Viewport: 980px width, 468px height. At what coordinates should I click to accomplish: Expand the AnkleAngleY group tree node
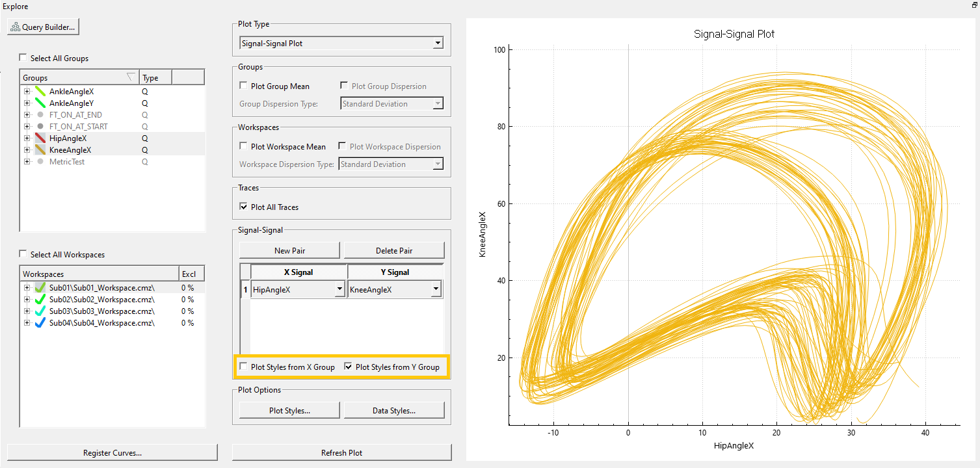[27, 103]
